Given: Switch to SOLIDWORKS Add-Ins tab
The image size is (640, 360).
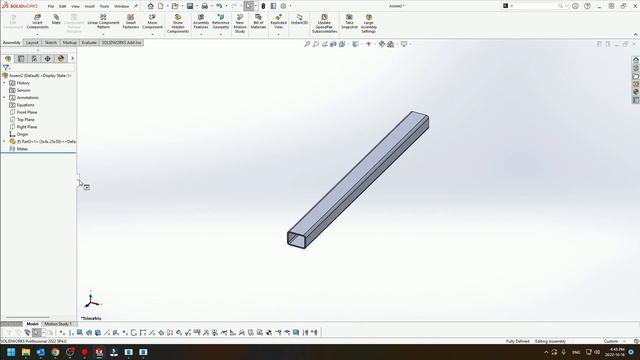Looking at the screenshot, I should 121,42.
